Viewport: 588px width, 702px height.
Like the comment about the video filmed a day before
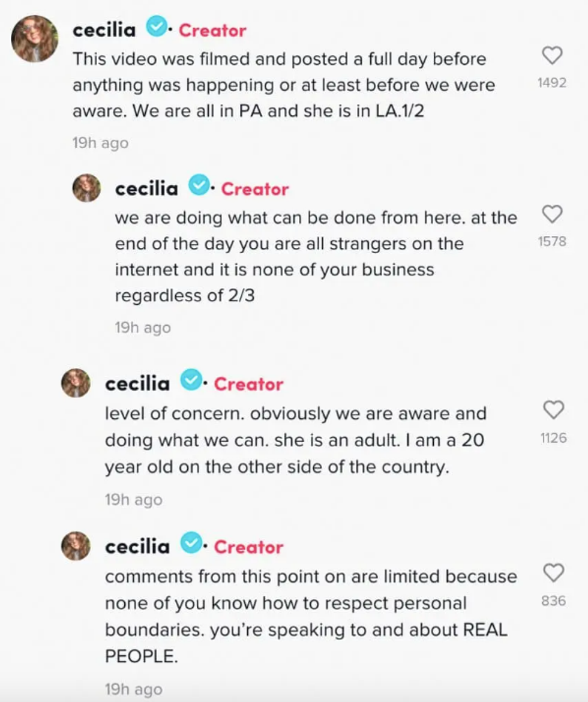(x=552, y=56)
